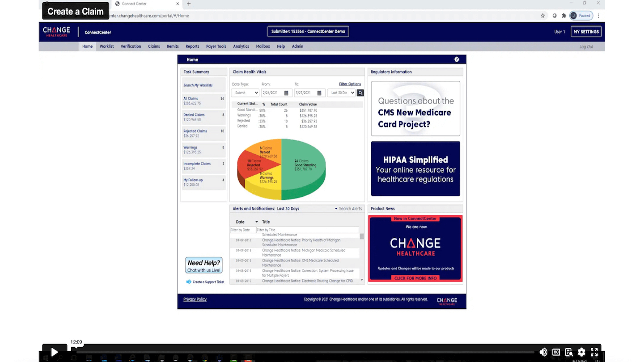The height and width of the screenshot is (362, 644).
Task: Open the Payer Tools menu
Action: tap(216, 46)
